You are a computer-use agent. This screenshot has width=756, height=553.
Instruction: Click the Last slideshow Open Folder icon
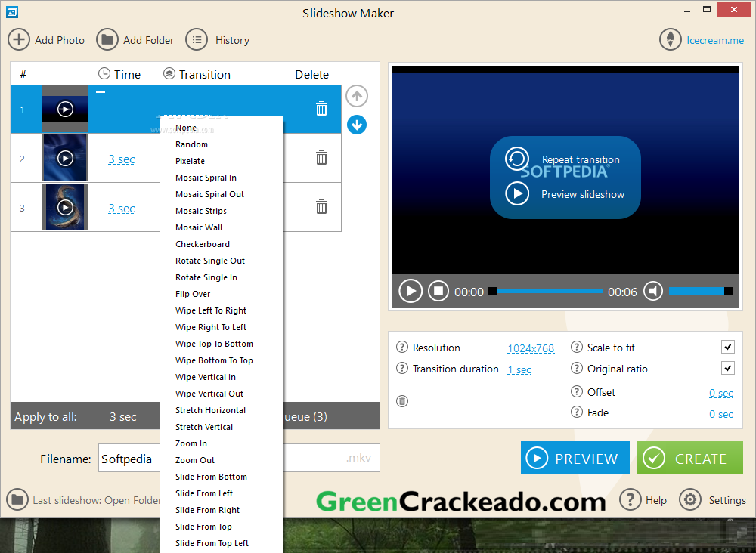[17, 499]
